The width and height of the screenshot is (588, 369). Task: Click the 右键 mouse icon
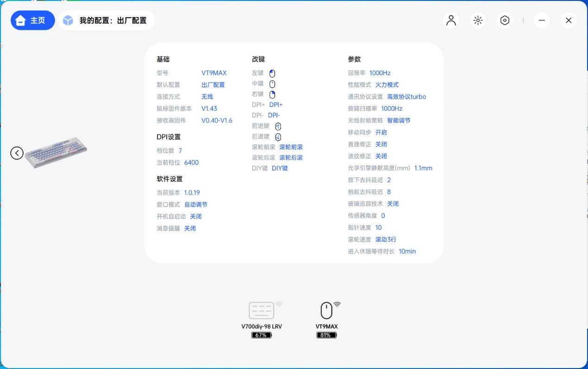pyautogui.click(x=272, y=95)
